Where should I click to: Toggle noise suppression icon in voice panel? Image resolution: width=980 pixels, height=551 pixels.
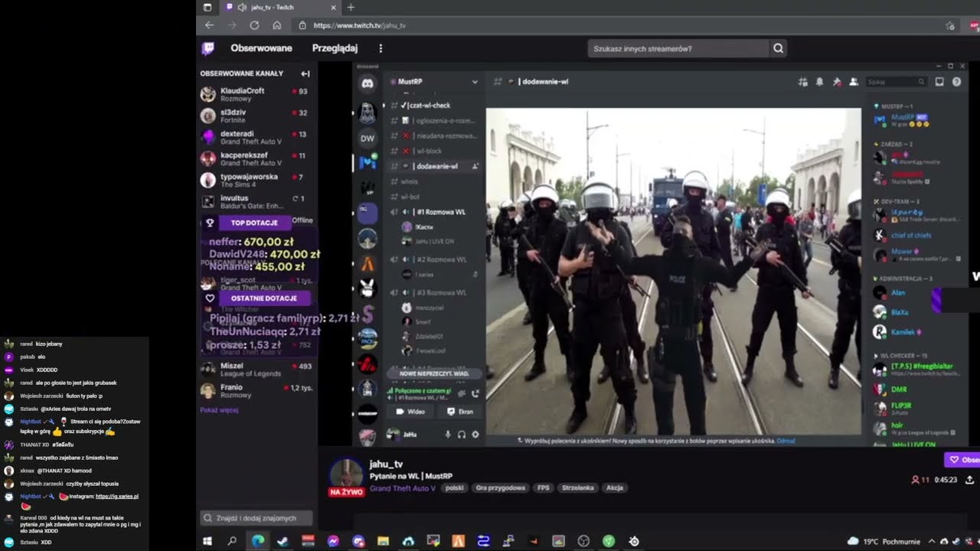coord(461,393)
